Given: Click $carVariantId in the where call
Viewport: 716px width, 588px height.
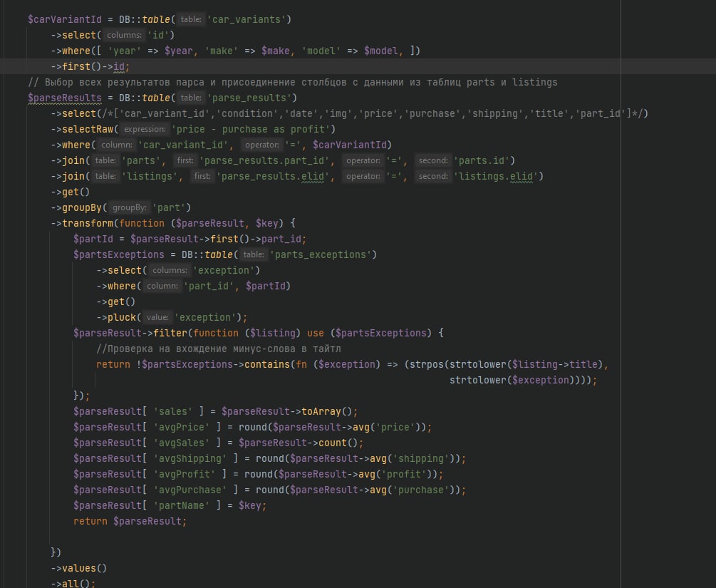Looking at the screenshot, I should point(350,145).
